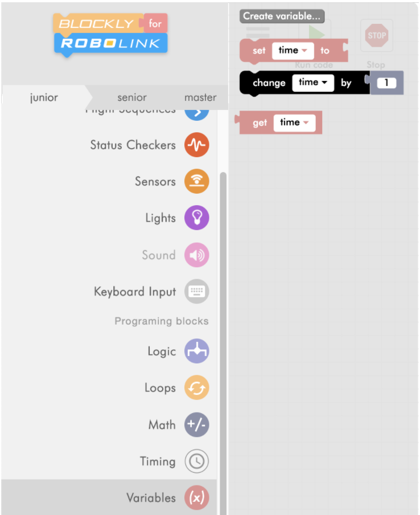Select the Logic blocks icon
The width and height of the screenshot is (420, 515).
pos(196,351)
